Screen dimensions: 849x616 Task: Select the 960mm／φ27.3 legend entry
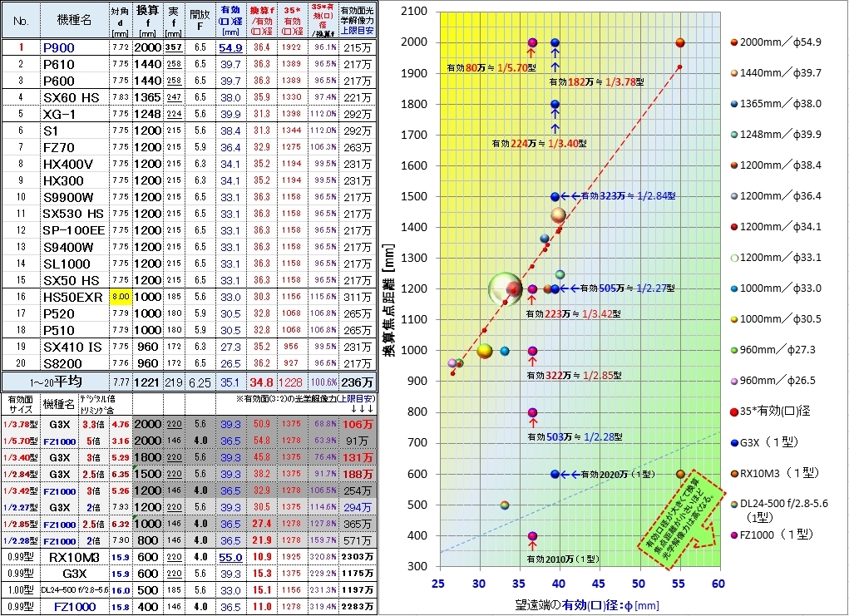772,350
